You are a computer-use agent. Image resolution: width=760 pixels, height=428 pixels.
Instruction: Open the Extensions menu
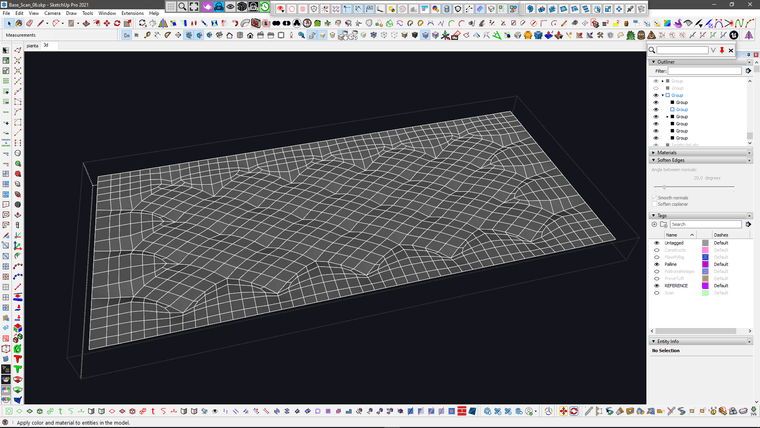click(x=132, y=13)
